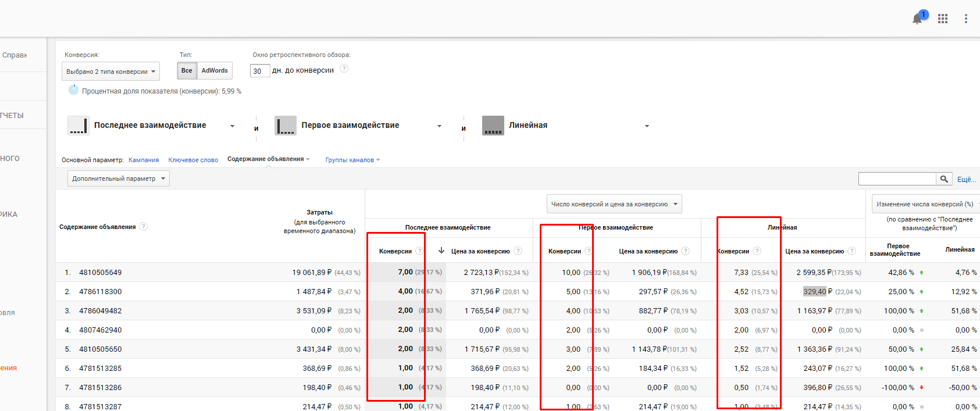Click the Ещё advanced search link

(965, 179)
